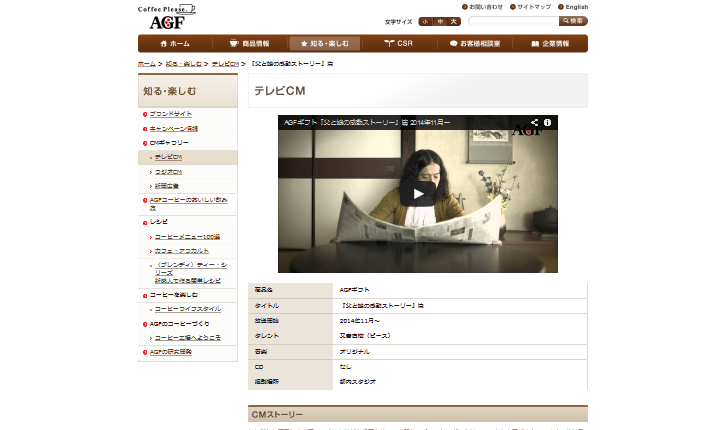Play the AGF gift commercial video

418,193
